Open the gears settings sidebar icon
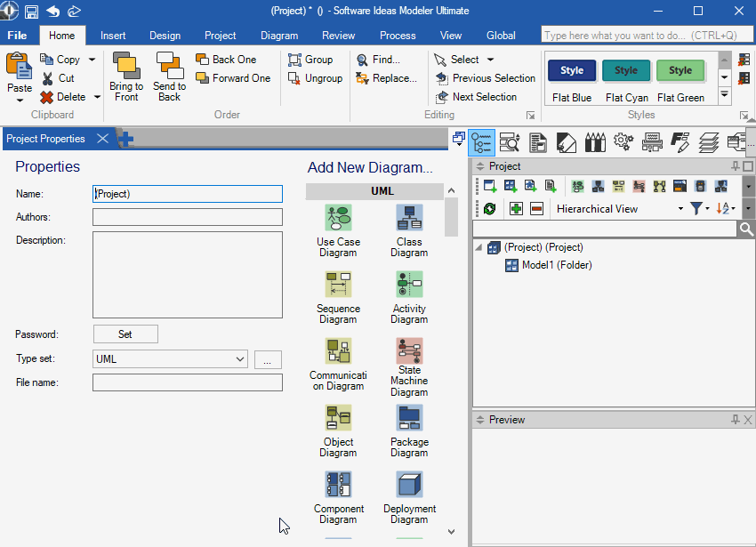Image resolution: width=756 pixels, height=547 pixels. click(x=623, y=141)
